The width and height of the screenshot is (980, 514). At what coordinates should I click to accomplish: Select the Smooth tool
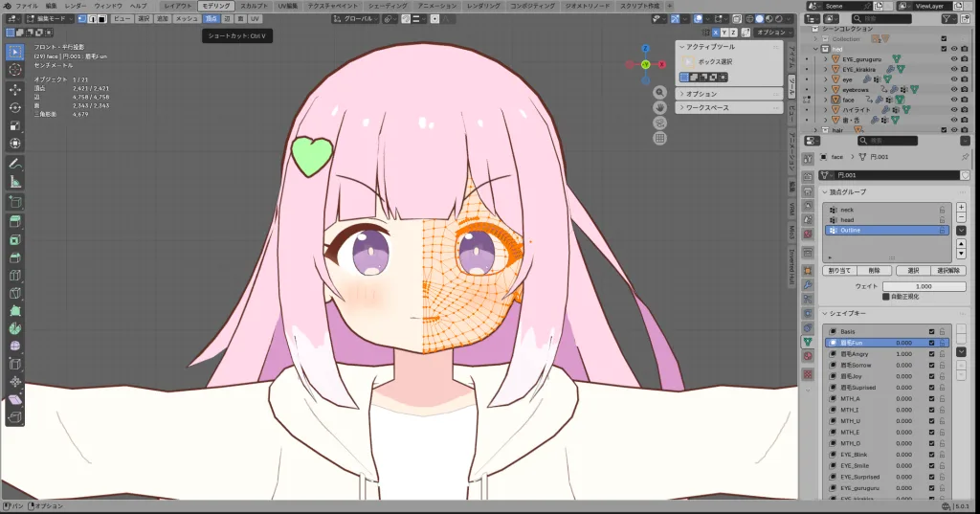click(x=15, y=346)
